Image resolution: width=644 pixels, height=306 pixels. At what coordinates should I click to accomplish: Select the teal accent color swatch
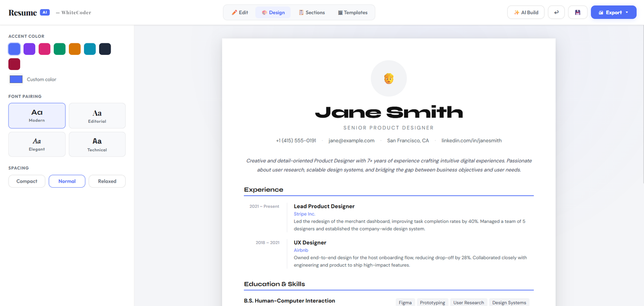click(x=90, y=49)
